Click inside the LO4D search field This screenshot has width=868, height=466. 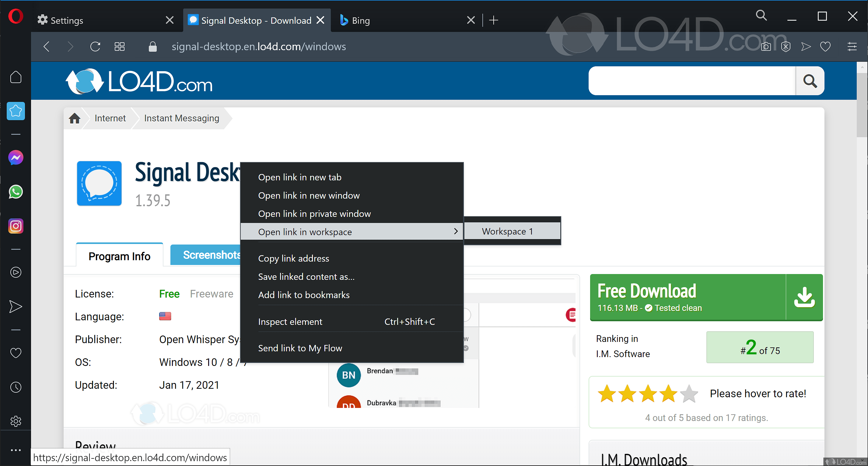coord(691,81)
